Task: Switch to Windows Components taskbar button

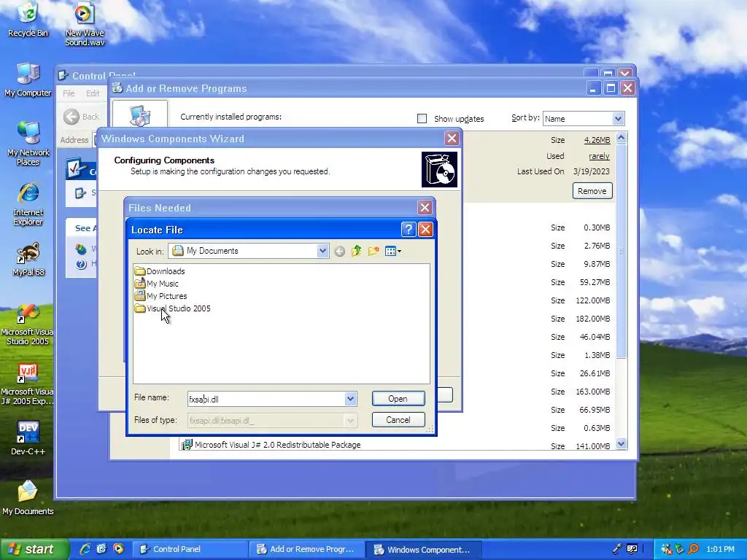Action: click(x=424, y=549)
